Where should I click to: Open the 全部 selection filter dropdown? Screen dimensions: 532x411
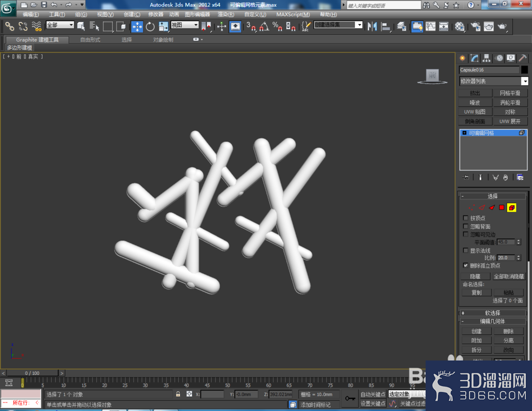point(60,25)
